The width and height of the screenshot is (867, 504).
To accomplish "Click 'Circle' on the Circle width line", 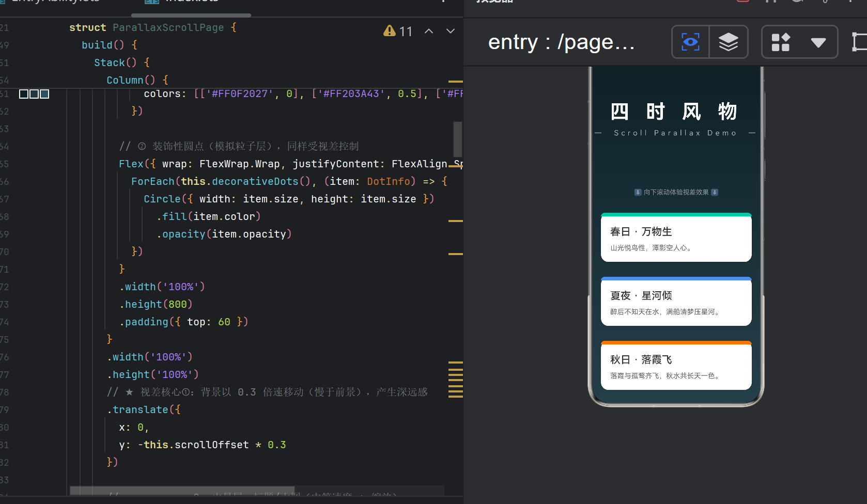I will 162,199.
